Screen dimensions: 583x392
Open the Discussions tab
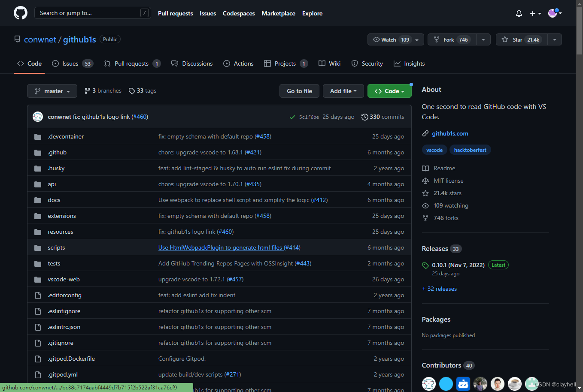192,63
